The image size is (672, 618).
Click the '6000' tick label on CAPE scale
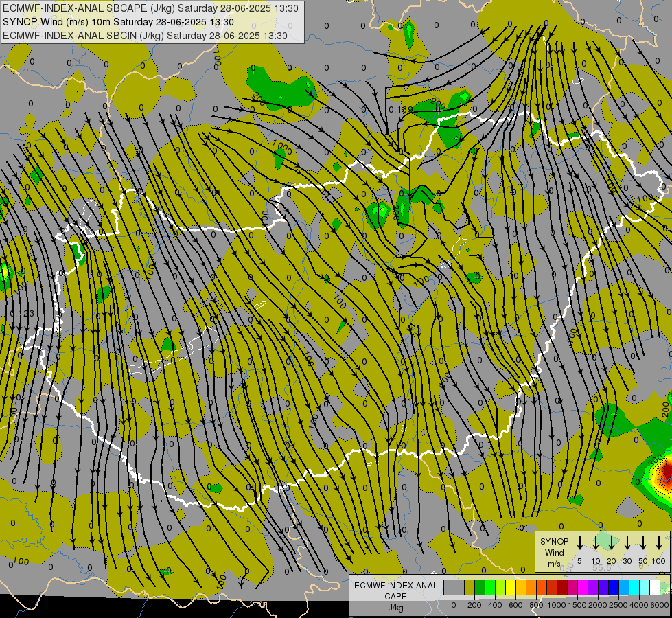pyautogui.click(x=660, y=605)
